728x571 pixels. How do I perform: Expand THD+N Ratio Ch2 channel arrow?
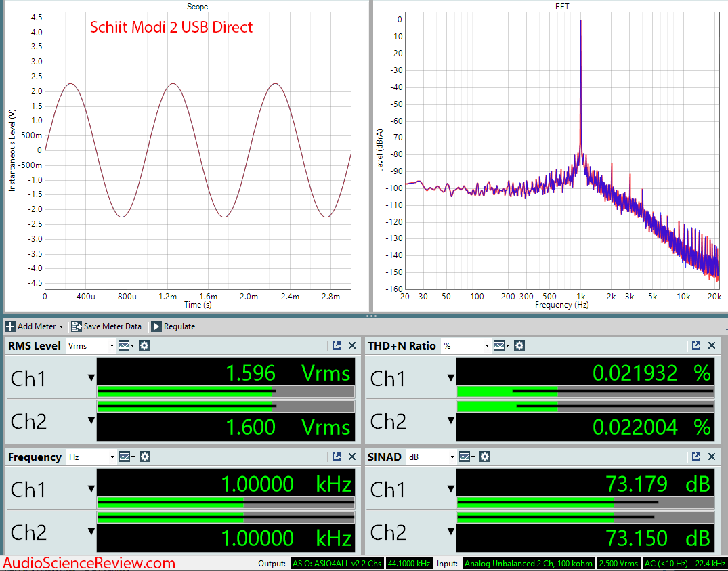(450, 420)
